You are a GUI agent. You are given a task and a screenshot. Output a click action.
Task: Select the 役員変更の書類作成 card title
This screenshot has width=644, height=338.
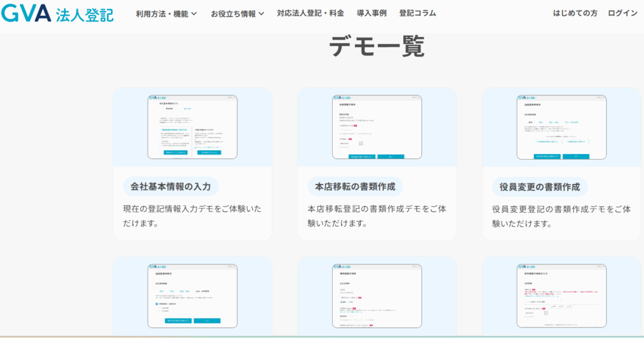540,187
